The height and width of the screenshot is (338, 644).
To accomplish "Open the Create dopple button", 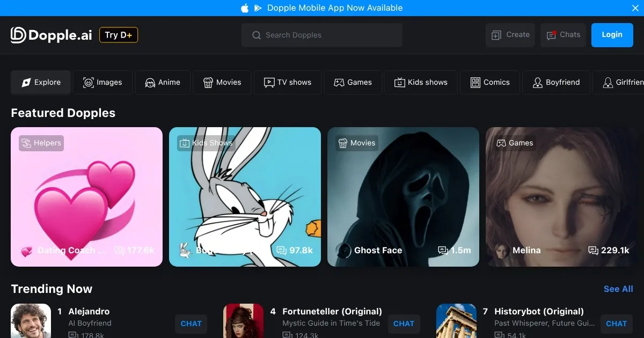I will tap(510, 35).
